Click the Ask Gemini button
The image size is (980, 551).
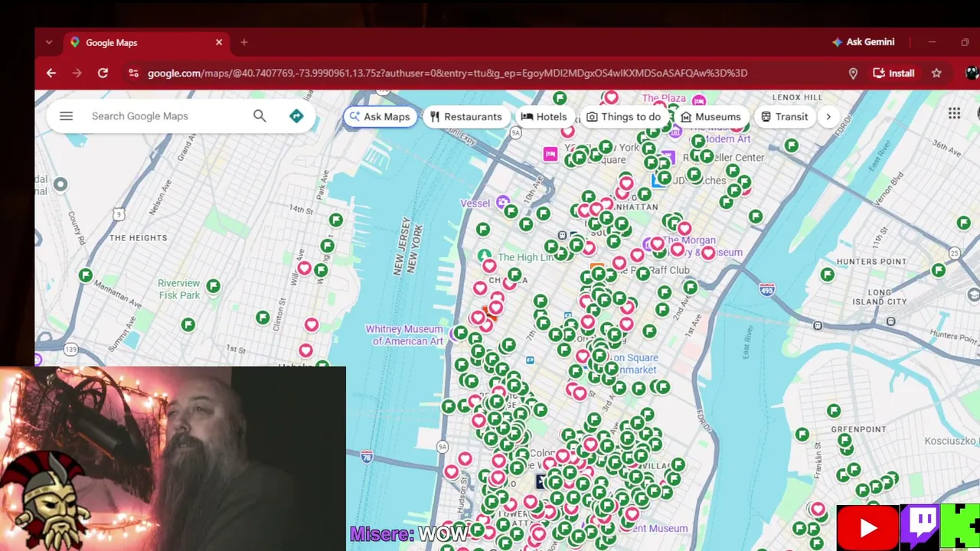pyautogui.click(x=863, y=42)
